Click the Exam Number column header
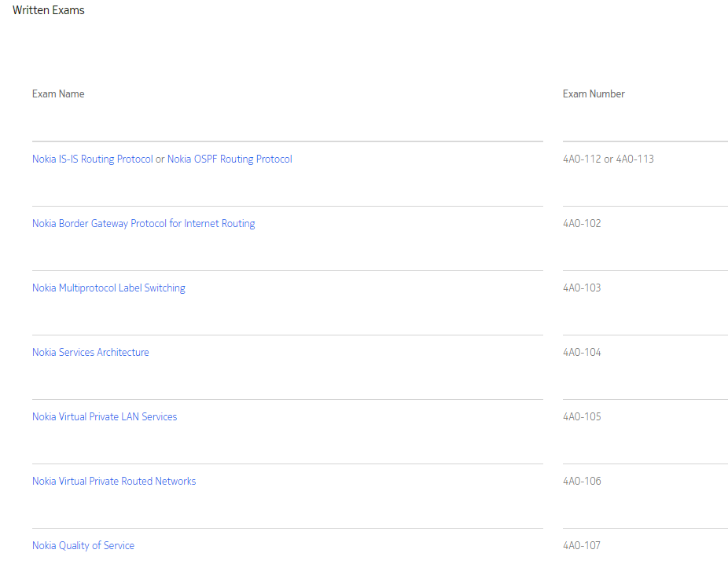728x568 pixels. point(594,93)
